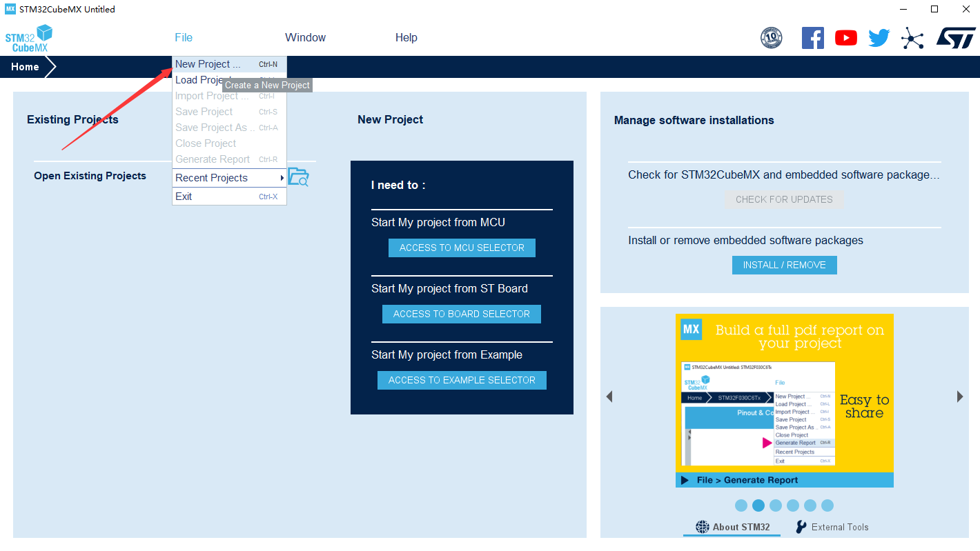Click 'Install or remove embedded software packages' text
This screenshot has height=551, width=980.
pyautogui.click(x=745, y=241)
